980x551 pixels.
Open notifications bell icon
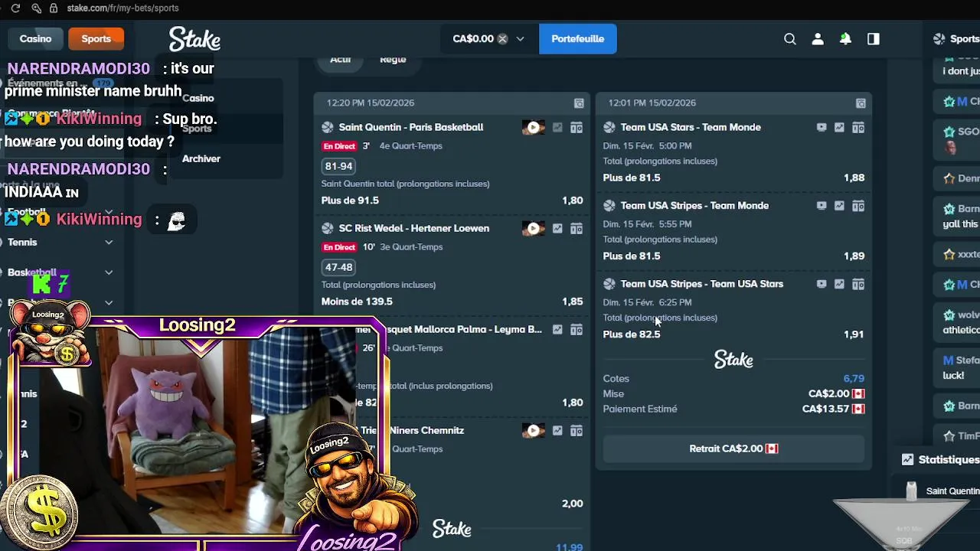point(845,39)
